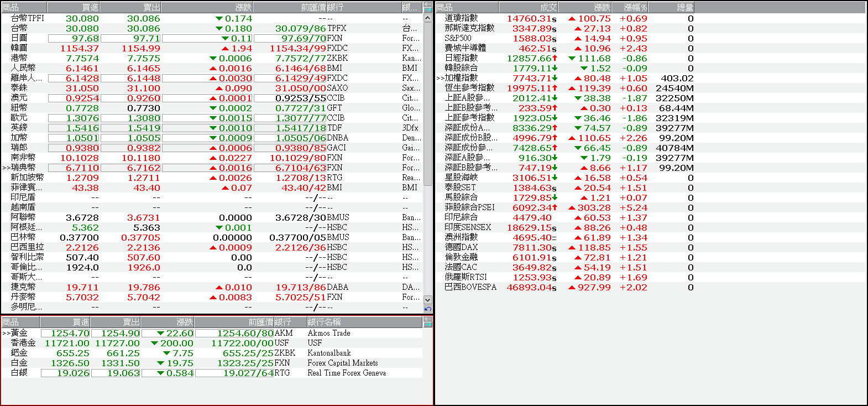The width and height of the screenshot is (868, 406).
Task: Click indices panel 漲跌 column header
Action: pos(585,7)
